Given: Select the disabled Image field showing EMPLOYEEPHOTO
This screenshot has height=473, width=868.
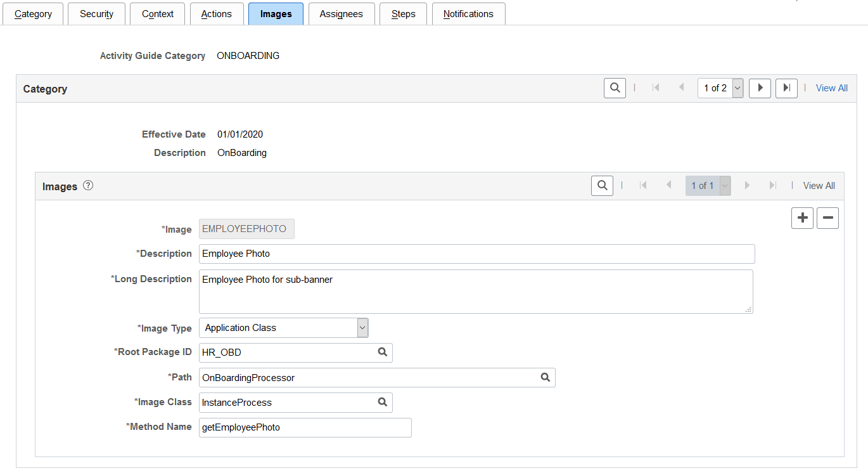Looking at the screenshot, I should click(x=246, y=229).
